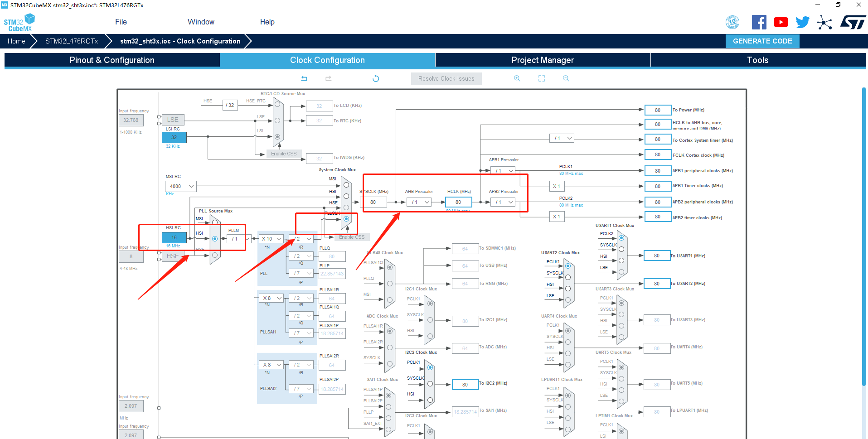Click the APB1 peripheral clocks 80 field
The image size is (868, 439).
pyautogui.click(x=657, y=171)
